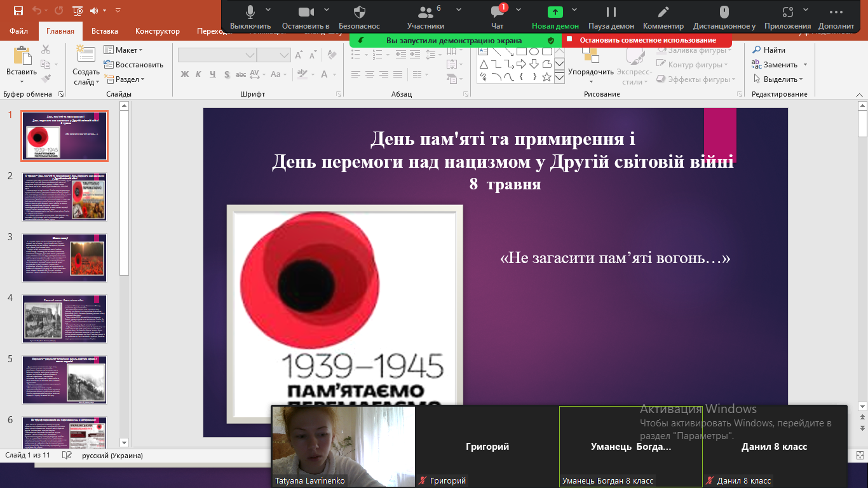
Task: Click the Format Painter brush icon
Action: [46, 79]
